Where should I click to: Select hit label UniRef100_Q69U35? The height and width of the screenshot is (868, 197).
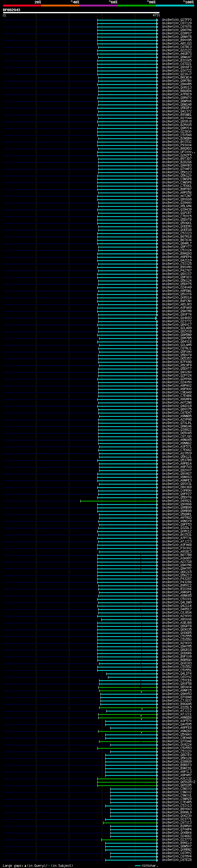176,629
